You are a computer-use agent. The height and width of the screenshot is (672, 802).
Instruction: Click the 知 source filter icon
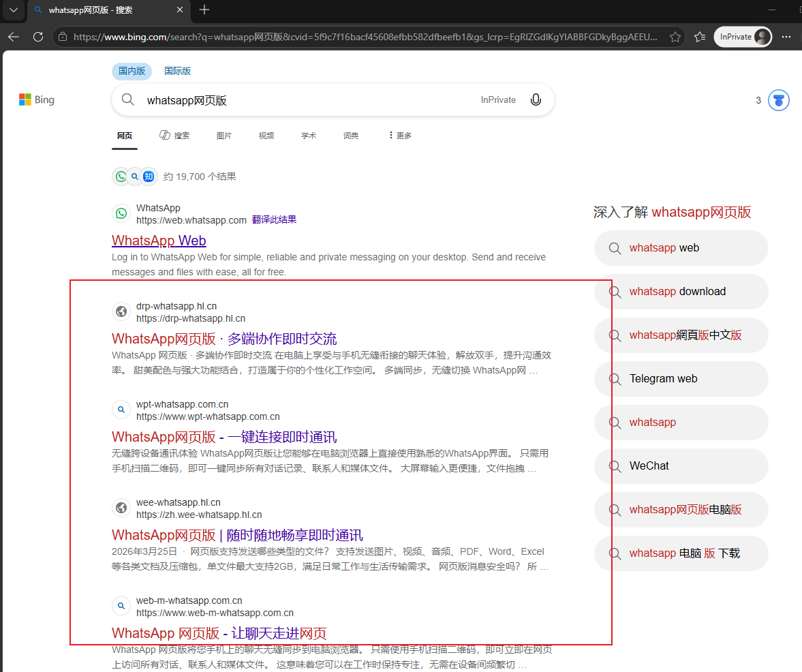pyautogui.click(x=149, y=177)
